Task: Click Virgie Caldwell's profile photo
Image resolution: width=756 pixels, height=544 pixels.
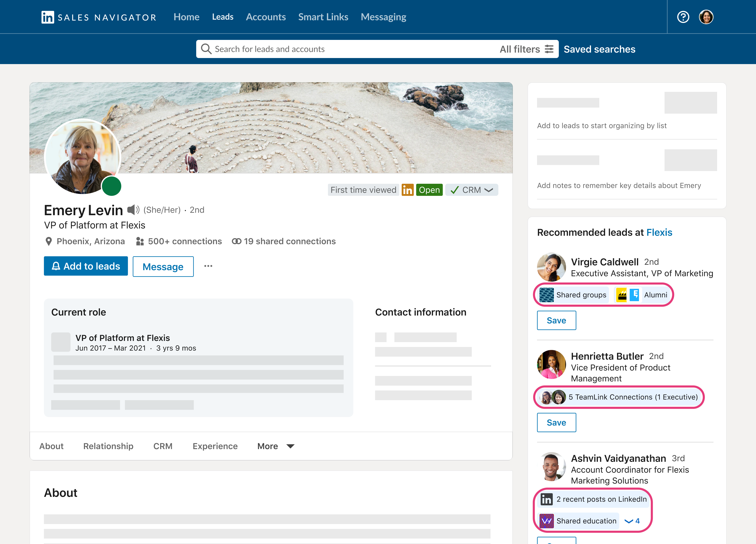Action: (x=551, y=267)
